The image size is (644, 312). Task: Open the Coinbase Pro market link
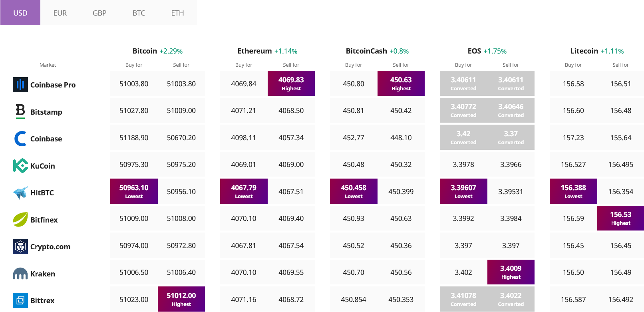point(53,85)
